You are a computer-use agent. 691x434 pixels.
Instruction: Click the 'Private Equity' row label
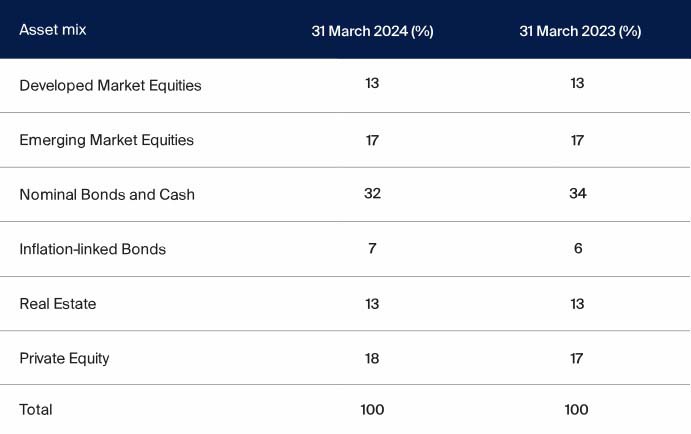click(64, 359)
